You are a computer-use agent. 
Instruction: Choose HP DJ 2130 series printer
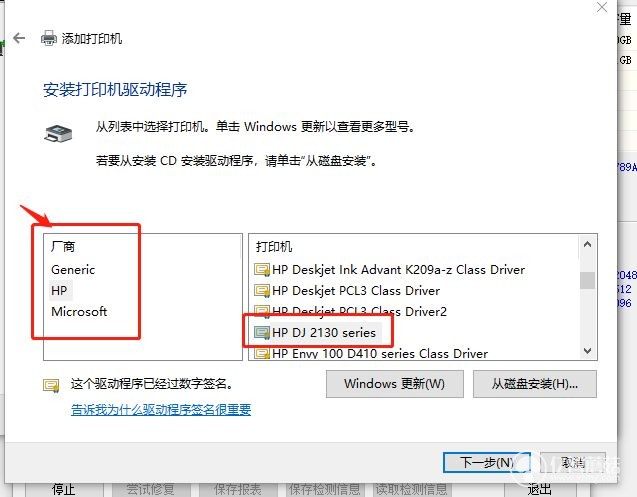[324, 332]
